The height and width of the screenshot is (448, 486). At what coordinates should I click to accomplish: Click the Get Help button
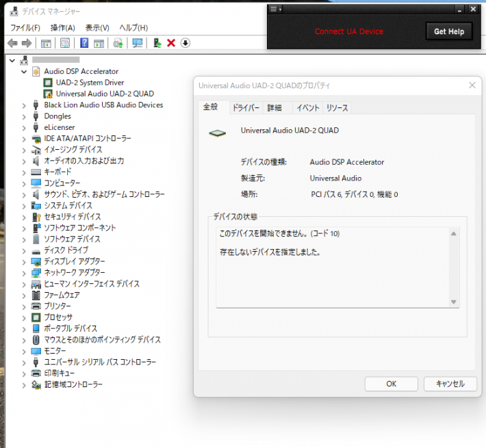pyautogui.click(x=449, y=31)
